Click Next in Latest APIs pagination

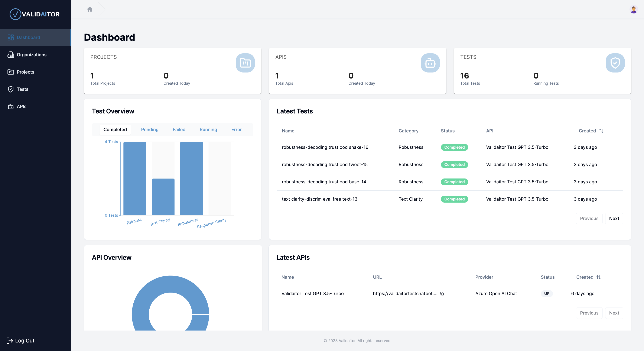point(614,313)
